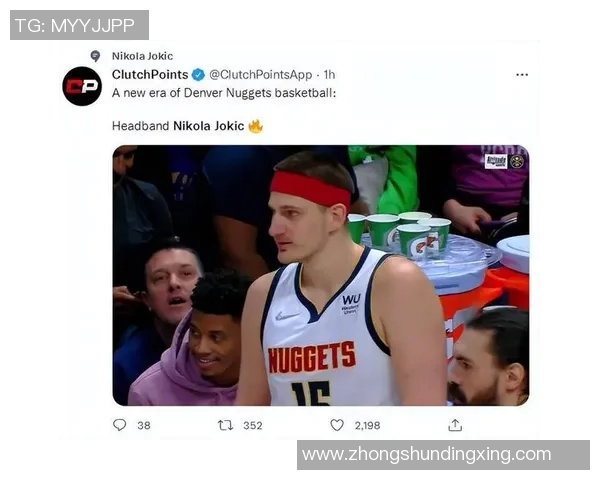This screenshot has height=480, width=600.
Task: Click the TG: MYYJJPP watermark label
Action: (79, 25)
